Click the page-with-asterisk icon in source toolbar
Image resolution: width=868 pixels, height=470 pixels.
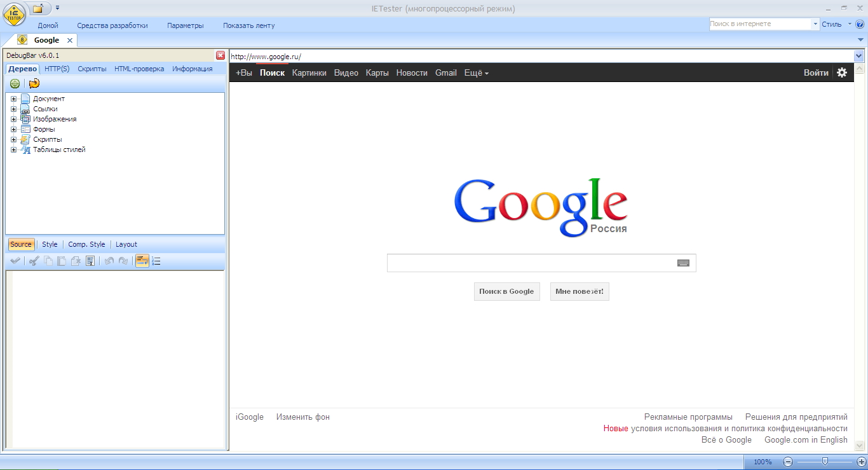(76, 261)
